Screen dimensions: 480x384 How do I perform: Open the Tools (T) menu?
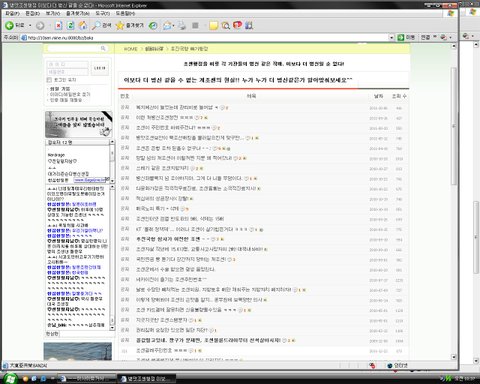pyautogui.click(x=102, y=13)
